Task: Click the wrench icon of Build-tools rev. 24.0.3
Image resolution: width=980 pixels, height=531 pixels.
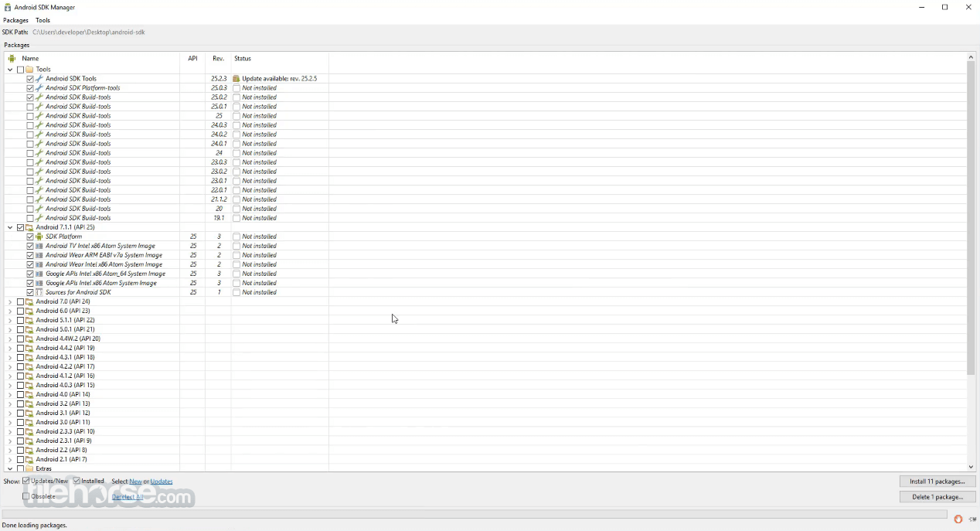Action: [x=39, y=125]
